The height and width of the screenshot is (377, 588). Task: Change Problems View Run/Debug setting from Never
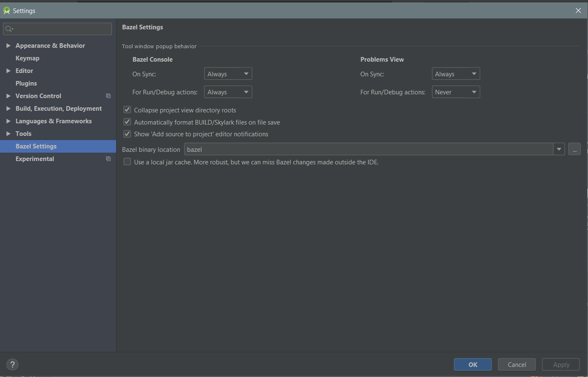(456, 92)
